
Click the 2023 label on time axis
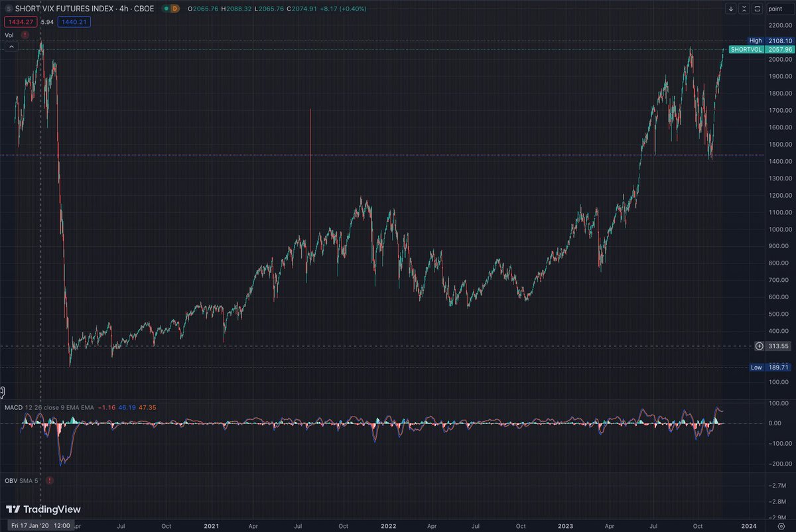[565, 526]
